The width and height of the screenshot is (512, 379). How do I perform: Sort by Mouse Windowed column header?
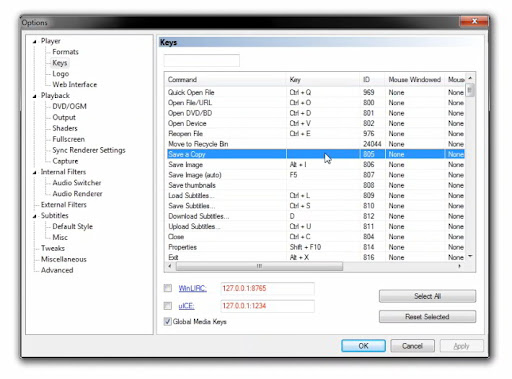click(x=415, y=80)
